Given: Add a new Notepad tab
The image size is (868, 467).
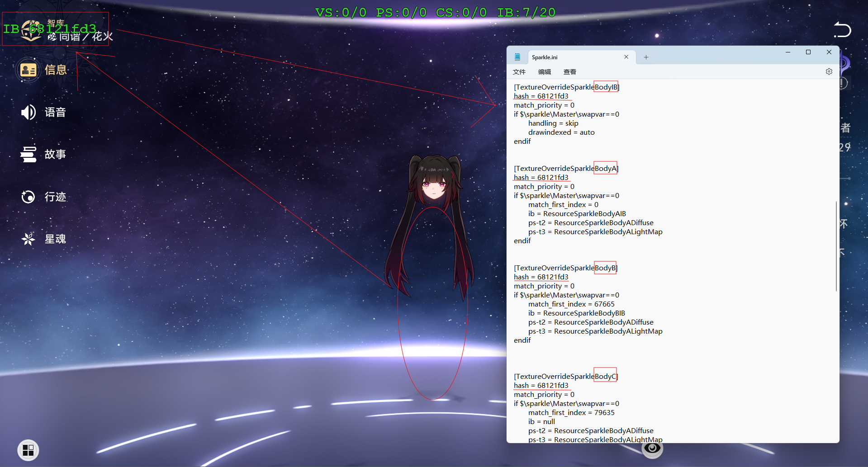Looking at the screenshot, I should pos(646,57).
